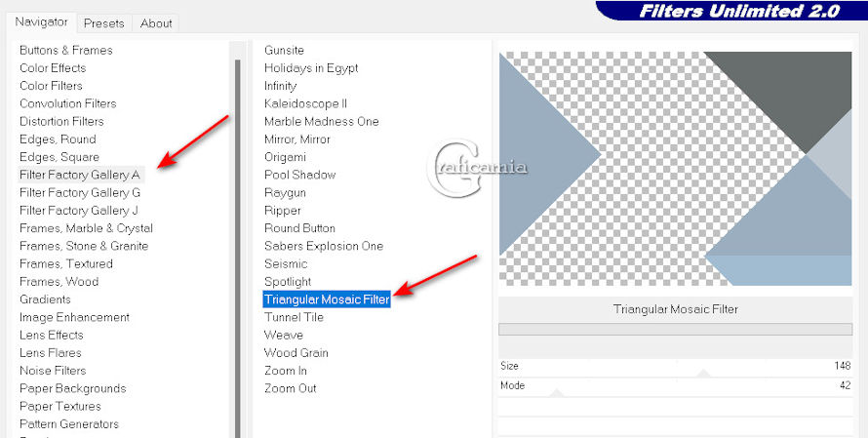
Task: Switch to the Navigator tab
Action: 41,22
